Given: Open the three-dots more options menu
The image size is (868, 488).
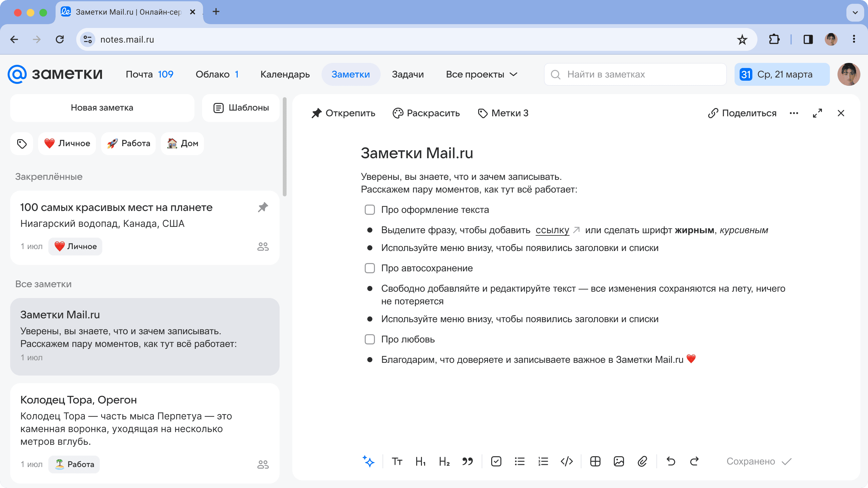Looking at the screenshot, I should point(794,113).
